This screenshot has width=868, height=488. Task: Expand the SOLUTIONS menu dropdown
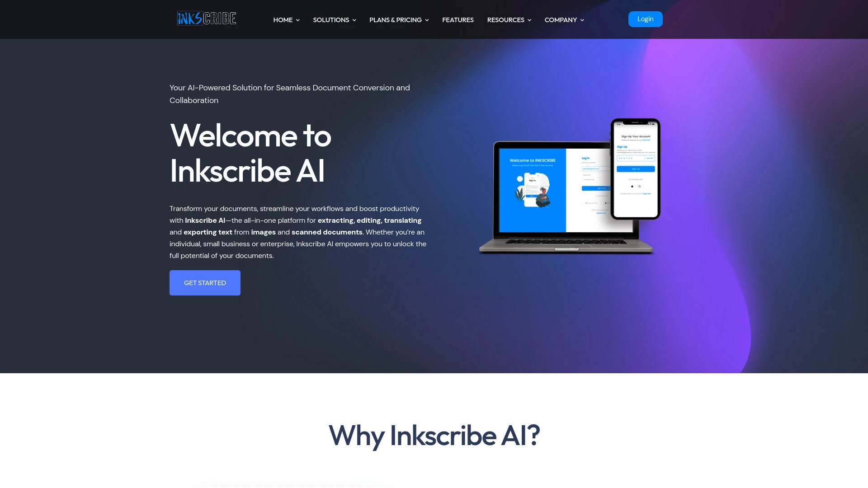coord(335,20)
